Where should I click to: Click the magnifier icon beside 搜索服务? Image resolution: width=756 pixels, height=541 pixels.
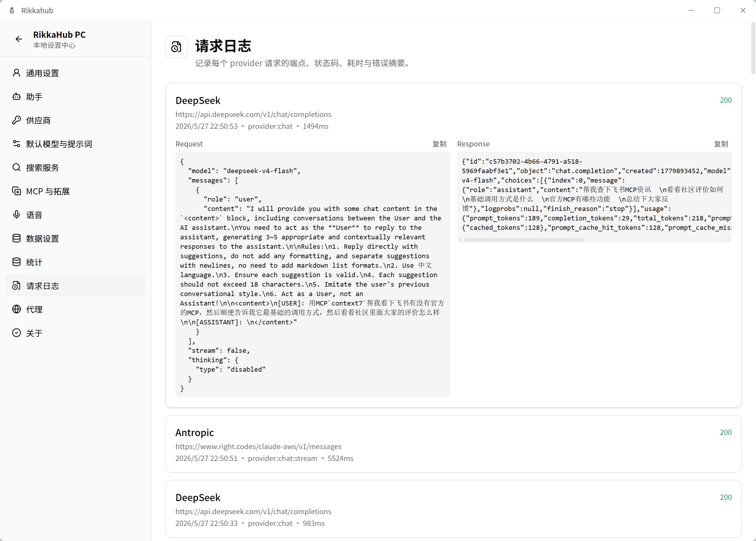[x=16, y=168]
